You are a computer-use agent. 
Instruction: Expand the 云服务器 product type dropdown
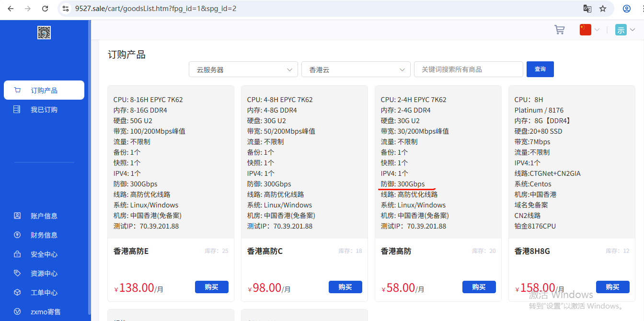point(243,69)
